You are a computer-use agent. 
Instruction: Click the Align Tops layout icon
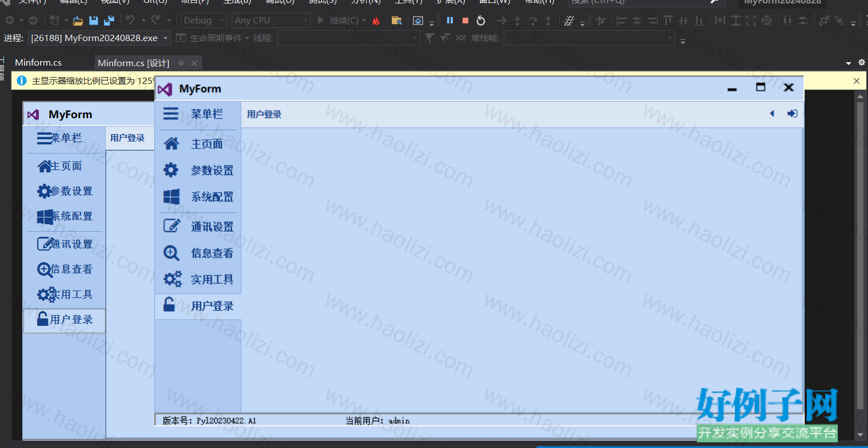click(668, 21)
